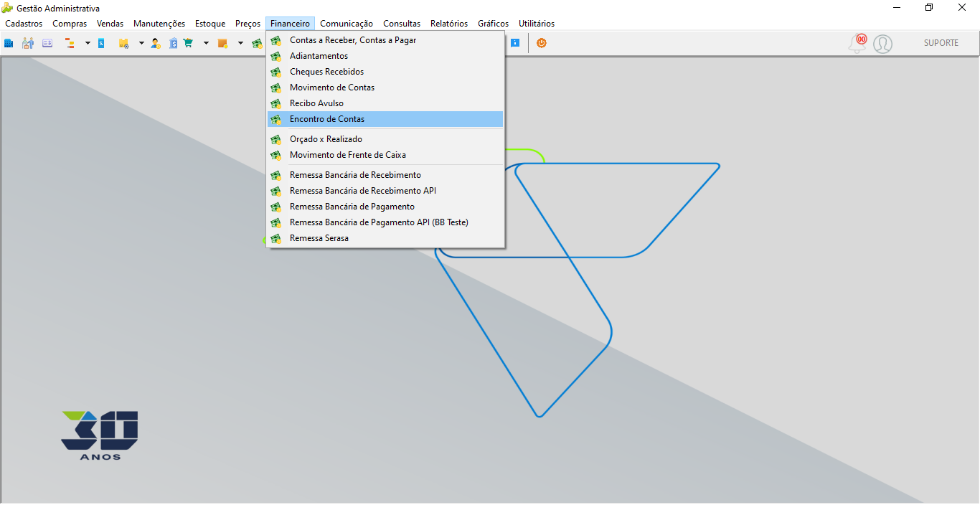The width and height of the screenshot is (980, 505).
Task: Open the Relatórios menu
Action: click(449, 24)
